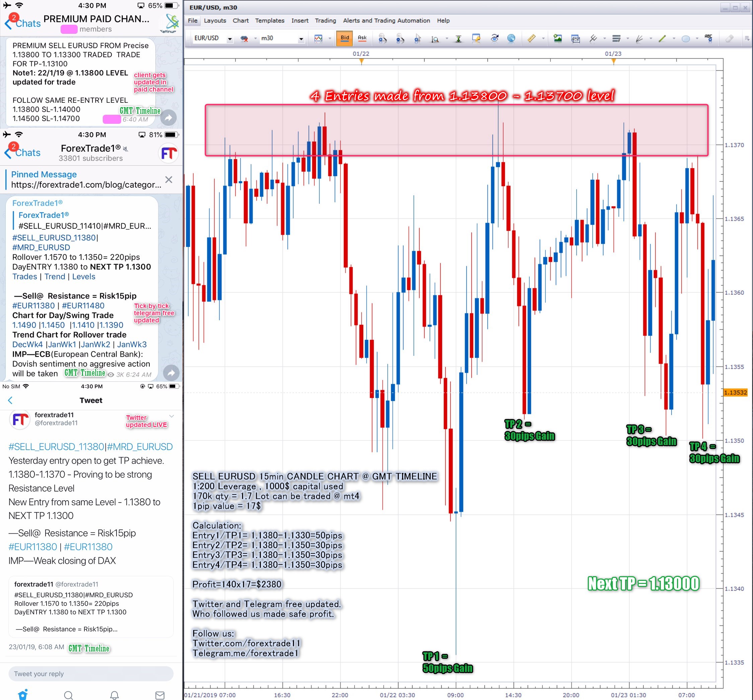The height and width of the screenshot is (700, 753).
Task: Click the eye with arrow view icon
Action: [x=494, y=38]
